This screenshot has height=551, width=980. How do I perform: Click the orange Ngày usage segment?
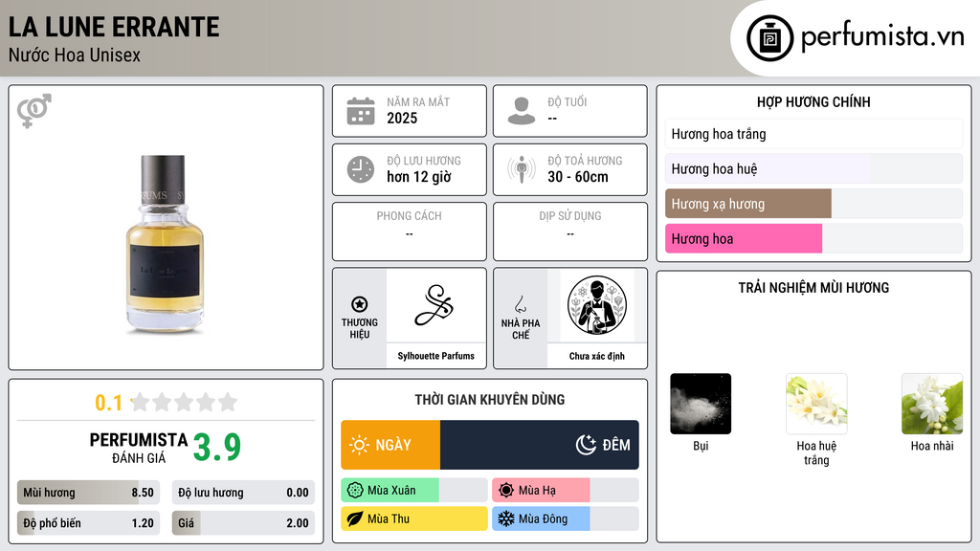tap(390, 445)
